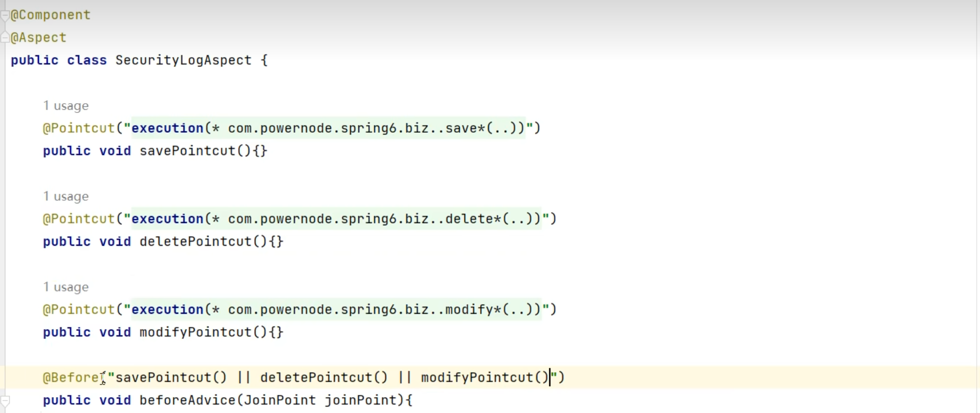Screen dimensions: 980x413
Task: Click the @Component annotation text
Action: pos(50,15)
